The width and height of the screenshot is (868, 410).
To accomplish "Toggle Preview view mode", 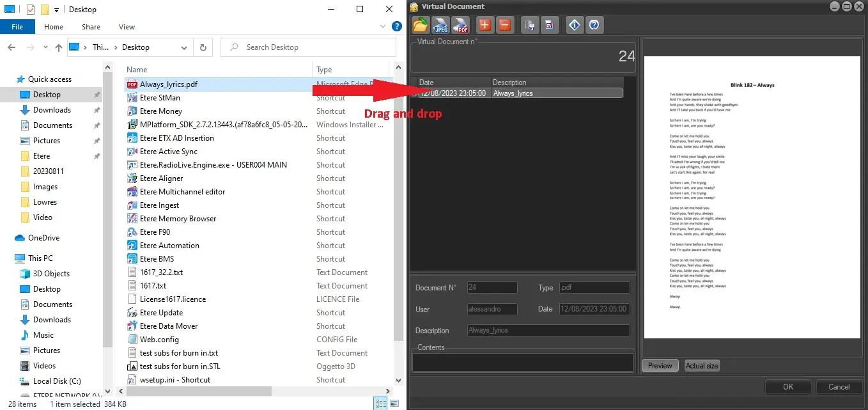I will [x=660, y=366].
